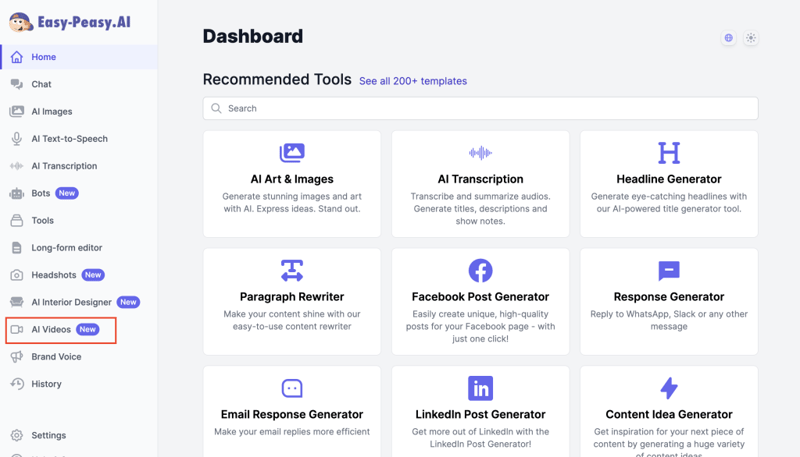Open AI Videos sidebar item
This screenshot has width=800, height=457.
[51, 329]
